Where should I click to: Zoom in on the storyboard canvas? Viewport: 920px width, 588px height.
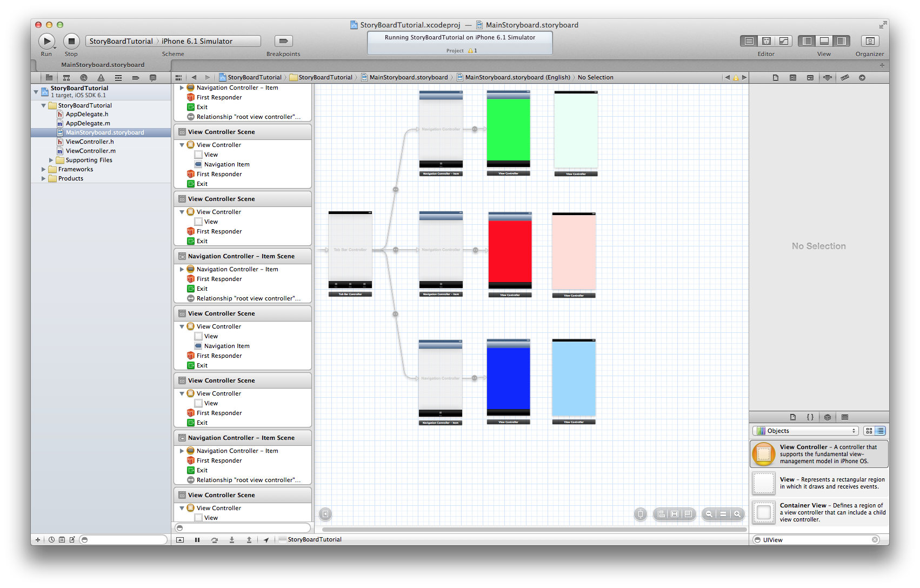pos(737,514)
